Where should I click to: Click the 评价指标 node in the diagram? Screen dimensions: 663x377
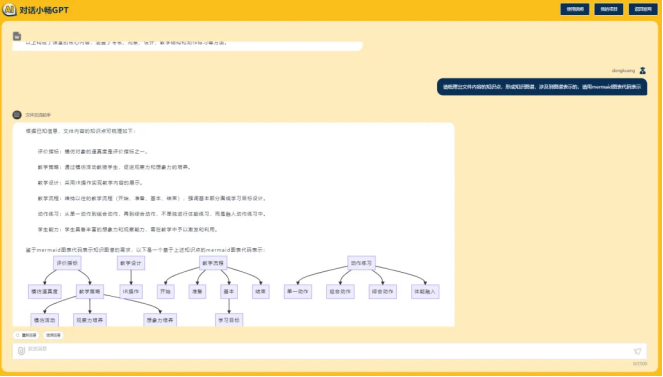[67, 263]
